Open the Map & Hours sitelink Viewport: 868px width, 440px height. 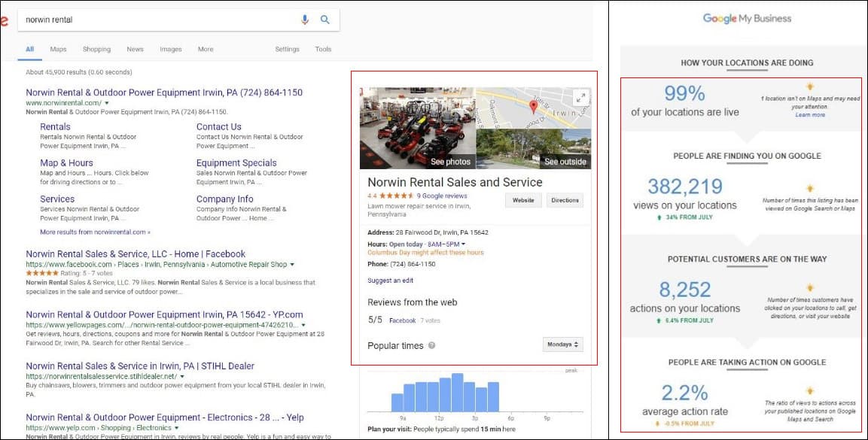click(66, 163)
